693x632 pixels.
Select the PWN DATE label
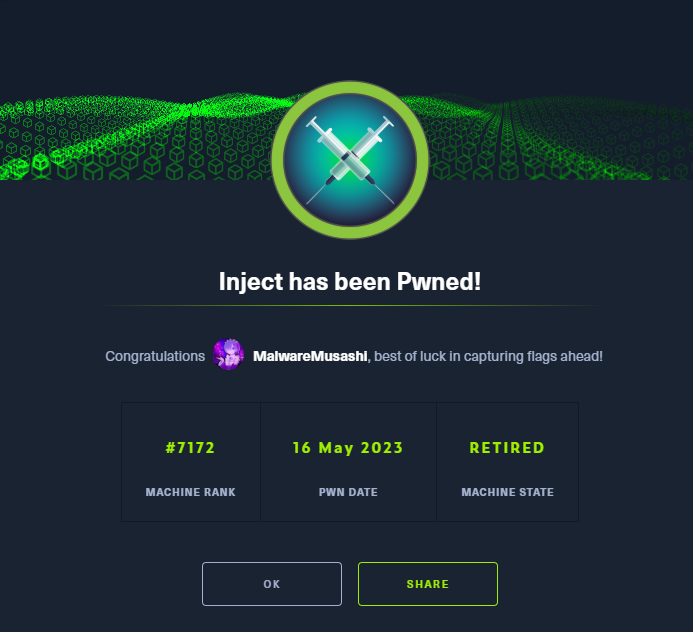pyautogui.click(x=348, y=492)
